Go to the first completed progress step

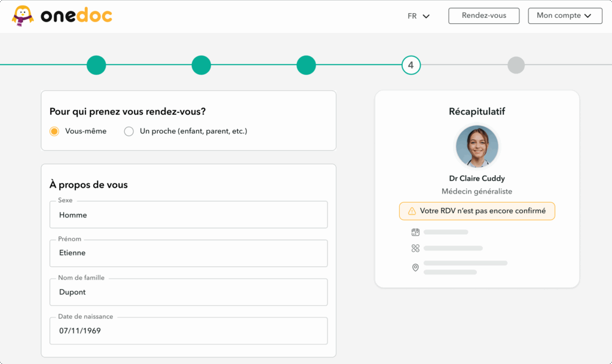pyautogui.click(x=96, y=65)
